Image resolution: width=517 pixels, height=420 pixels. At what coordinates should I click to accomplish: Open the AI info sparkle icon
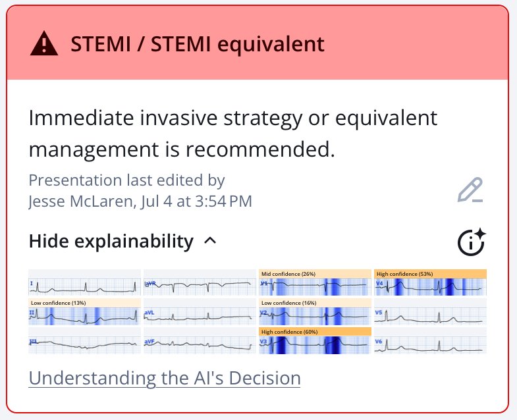coord(472,242)
